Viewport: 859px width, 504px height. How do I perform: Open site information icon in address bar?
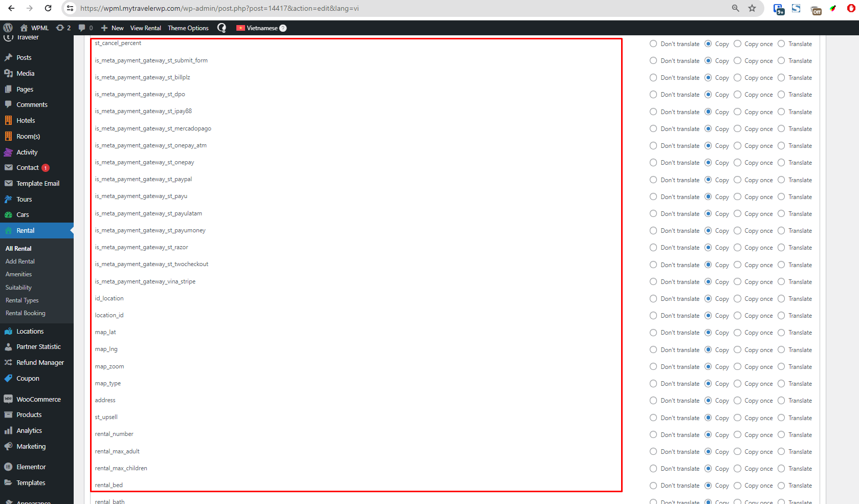pos(71,8)
